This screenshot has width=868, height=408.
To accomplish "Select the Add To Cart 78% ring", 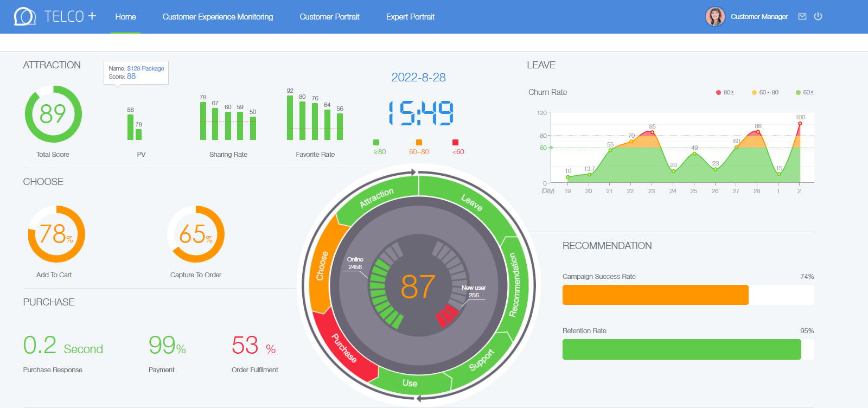I will 56,234.
